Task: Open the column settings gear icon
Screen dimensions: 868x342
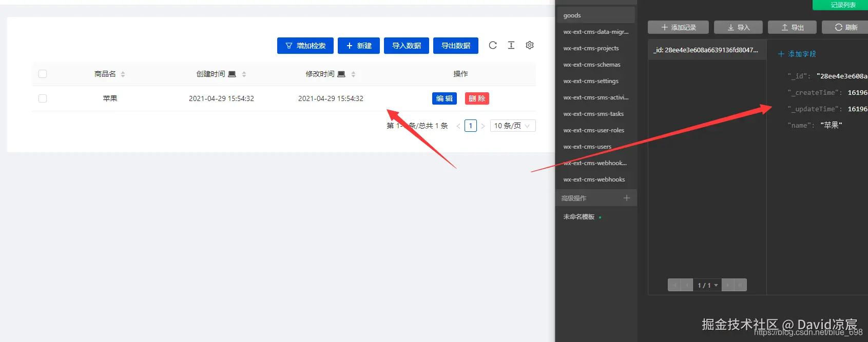Action: click(530, 45)
